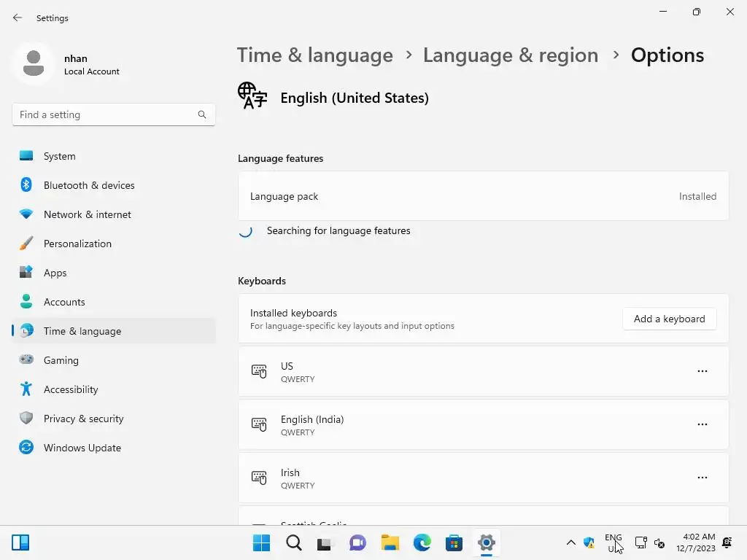Image resolution: width=747 pixels, height=560 pixels.
Task: Open the ENG US input language switcher
Action: pyautogui.click(x=613, y=542)
